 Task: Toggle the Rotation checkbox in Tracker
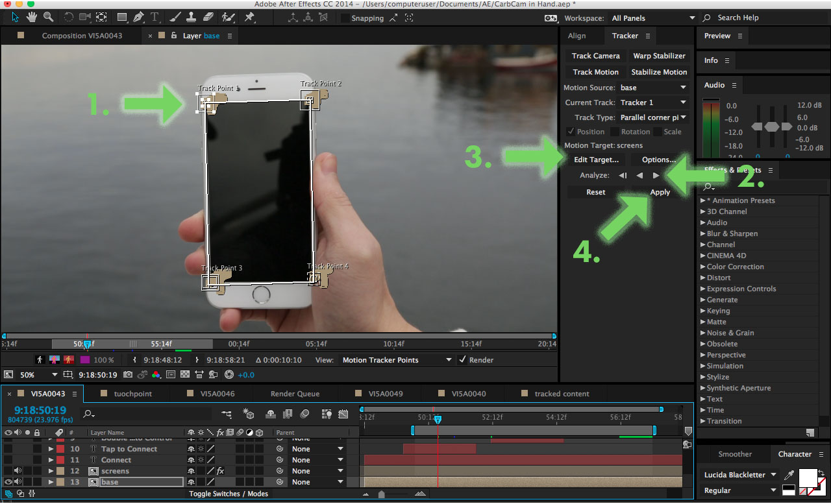614,132
